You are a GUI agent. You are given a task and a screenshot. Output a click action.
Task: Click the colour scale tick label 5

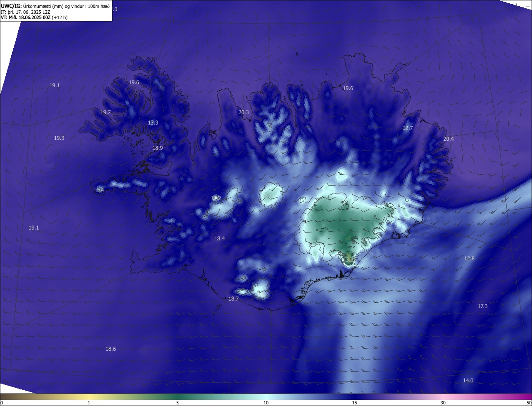point(177,403)
